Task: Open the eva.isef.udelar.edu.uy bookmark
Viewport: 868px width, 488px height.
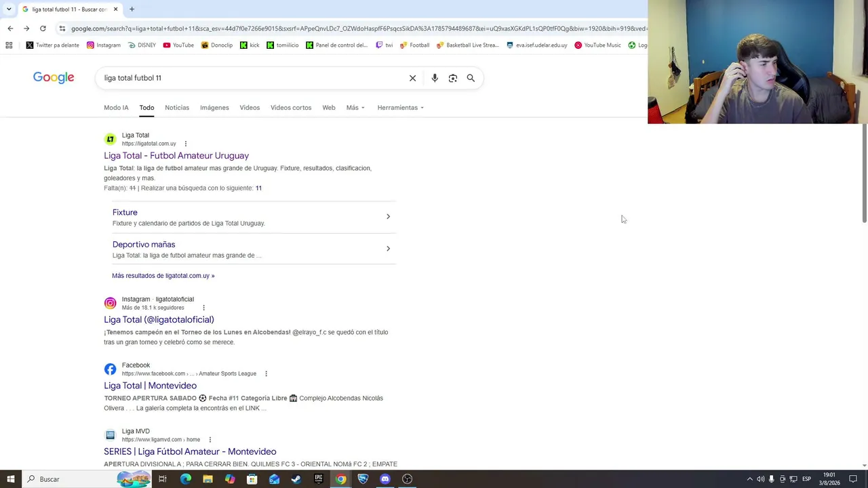Action: coord(536,45)
